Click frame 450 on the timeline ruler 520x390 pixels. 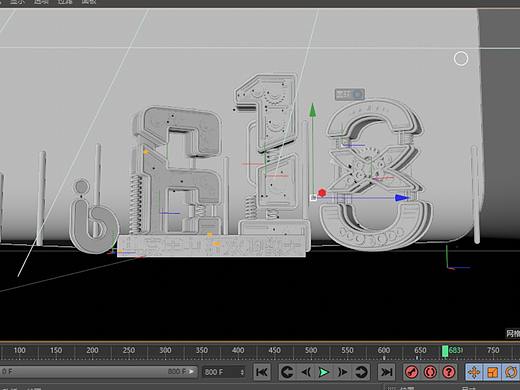pyautogui.click(x=275, y=350)
